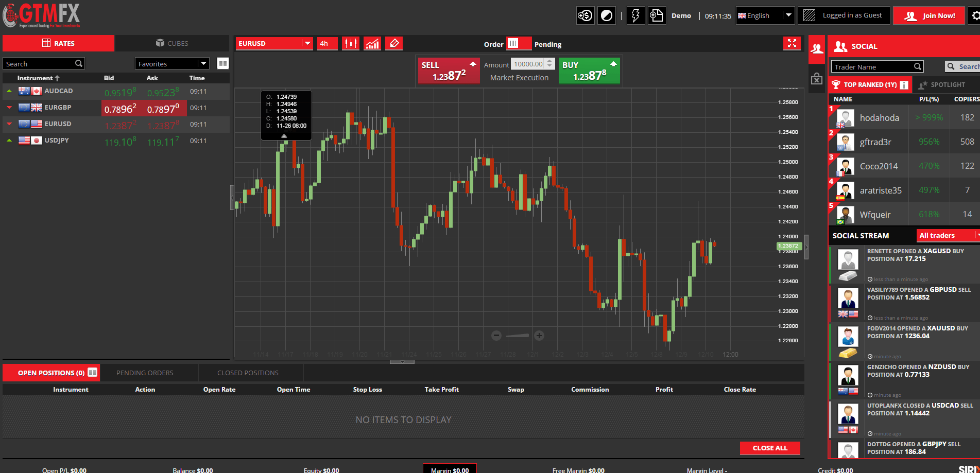Screen dimensions: 980x473
Task: Toggle the EURGBP favorite arrow indicator
Action: point(9,108)
